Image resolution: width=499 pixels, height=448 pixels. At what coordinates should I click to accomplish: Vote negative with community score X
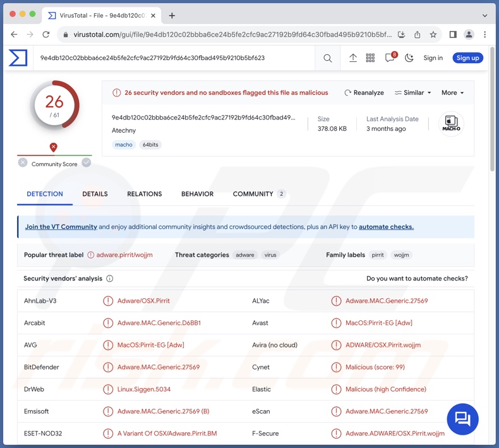(23, 162)
